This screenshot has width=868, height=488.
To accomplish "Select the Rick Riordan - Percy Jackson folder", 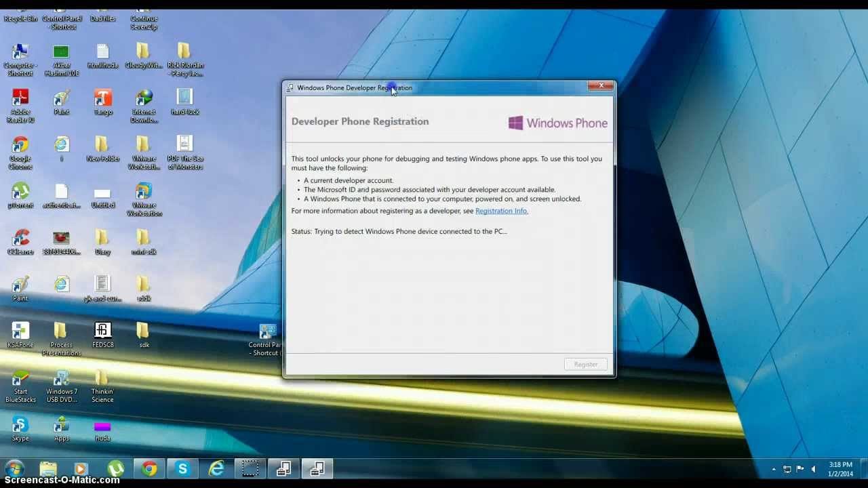I will click(185, 60).
